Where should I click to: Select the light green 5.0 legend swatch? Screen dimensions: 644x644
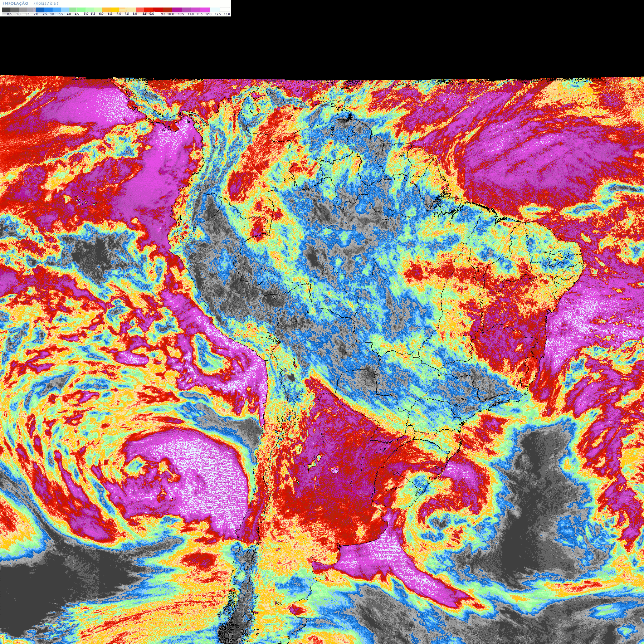click(x=81, y=10)
